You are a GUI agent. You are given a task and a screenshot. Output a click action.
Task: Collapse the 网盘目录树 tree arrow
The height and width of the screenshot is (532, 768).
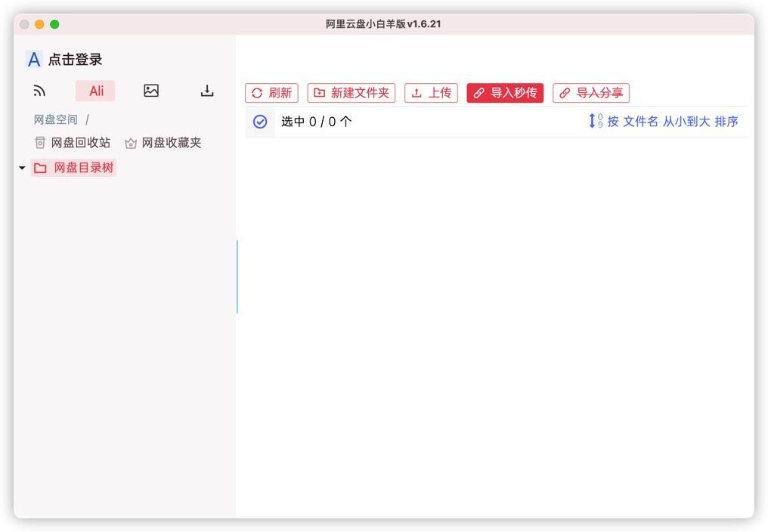pos(22,168)
